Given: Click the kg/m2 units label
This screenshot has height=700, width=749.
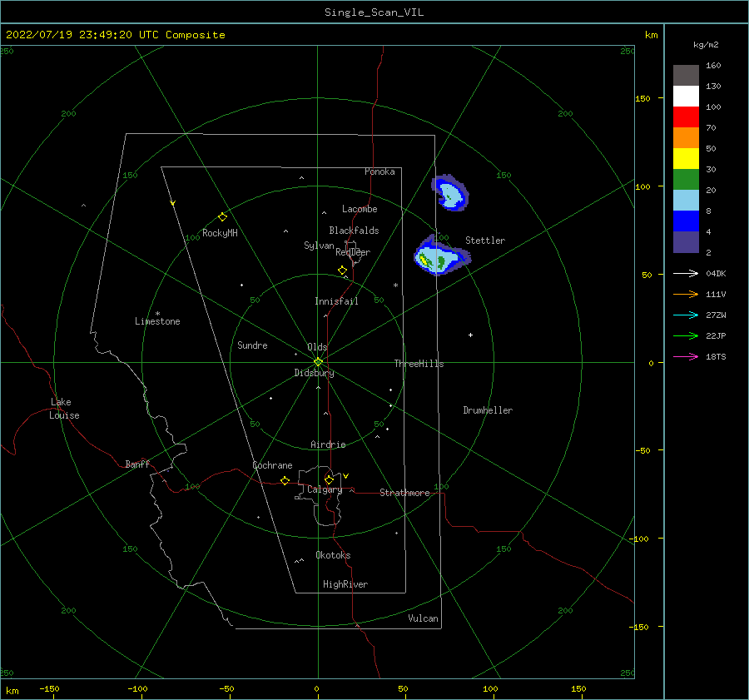Looking at the screenshot, I should pos(706,45).
